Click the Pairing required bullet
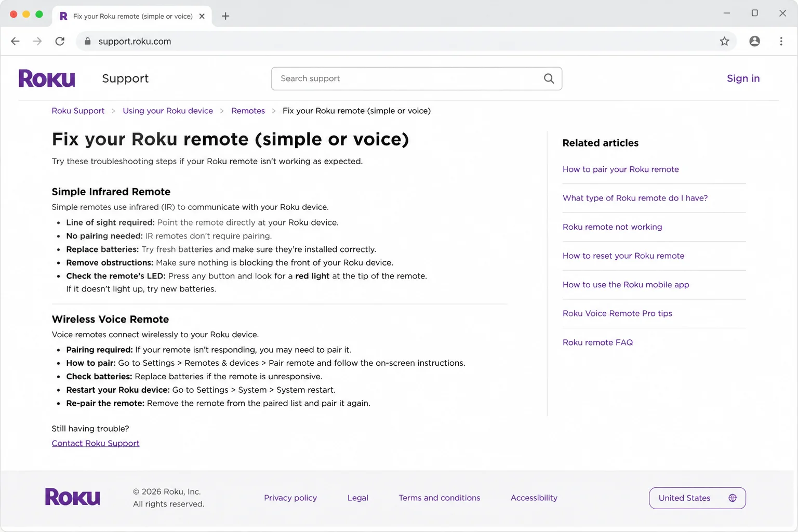The image size is (798, 532). point(208,350)
